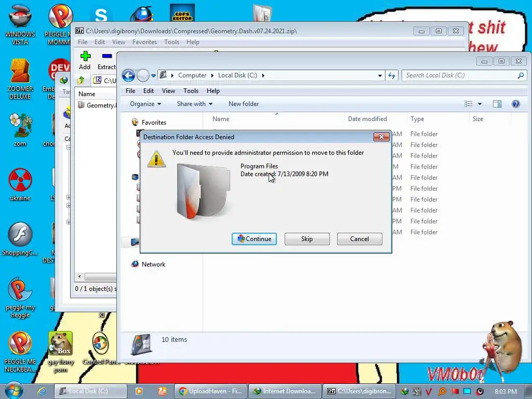This screenshot has width=532, height=399.
Task: Open recent locations dropdown next to Forward
Action: click(x=153, y=76)
